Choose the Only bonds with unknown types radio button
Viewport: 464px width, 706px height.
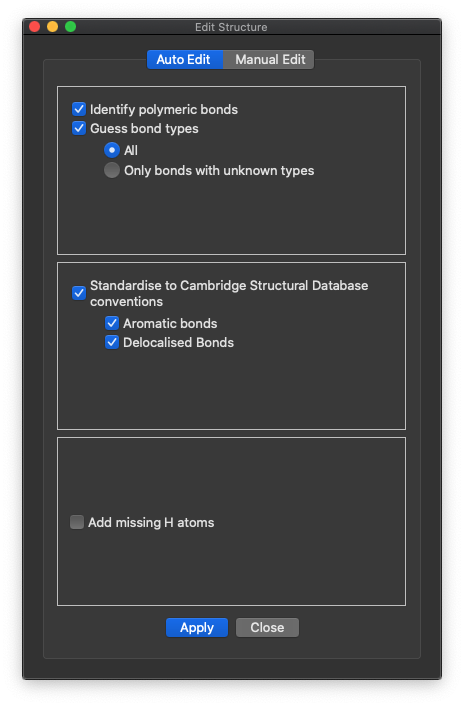[x=112, y=170]
